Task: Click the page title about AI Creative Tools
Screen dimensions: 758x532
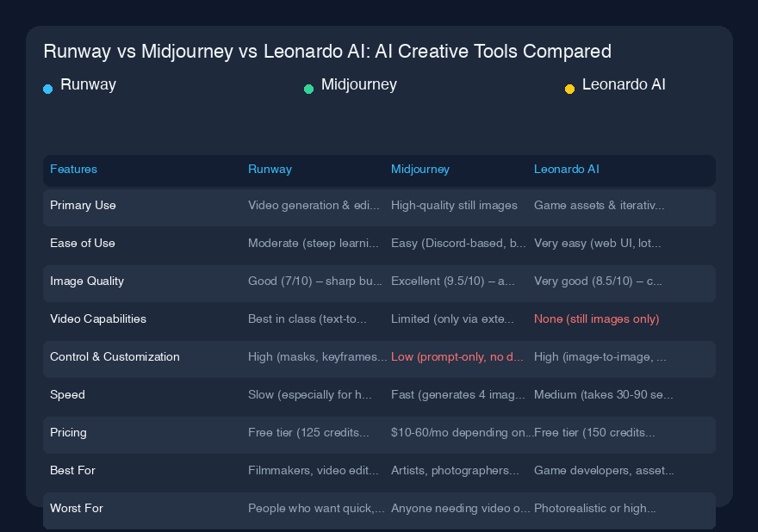Action: 328,52
